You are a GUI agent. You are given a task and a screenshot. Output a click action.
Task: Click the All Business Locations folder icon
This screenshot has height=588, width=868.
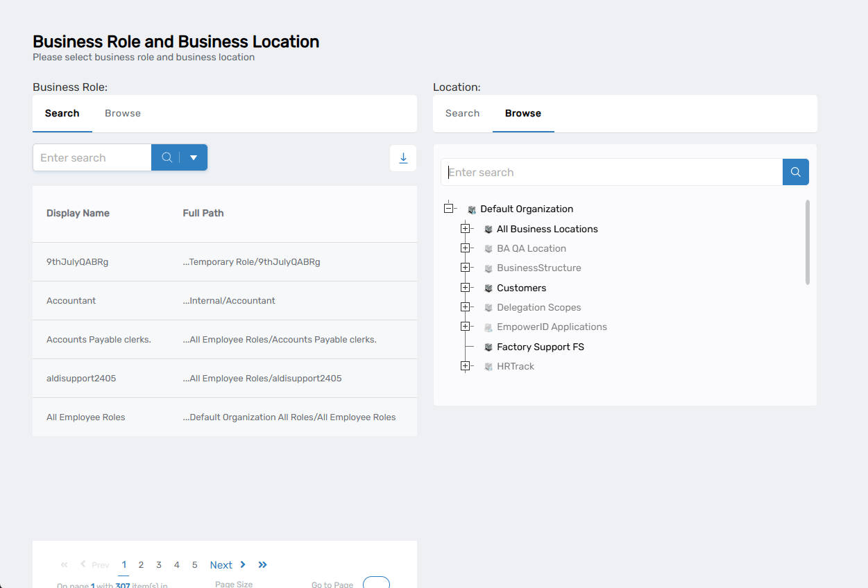tap(488, 228)
